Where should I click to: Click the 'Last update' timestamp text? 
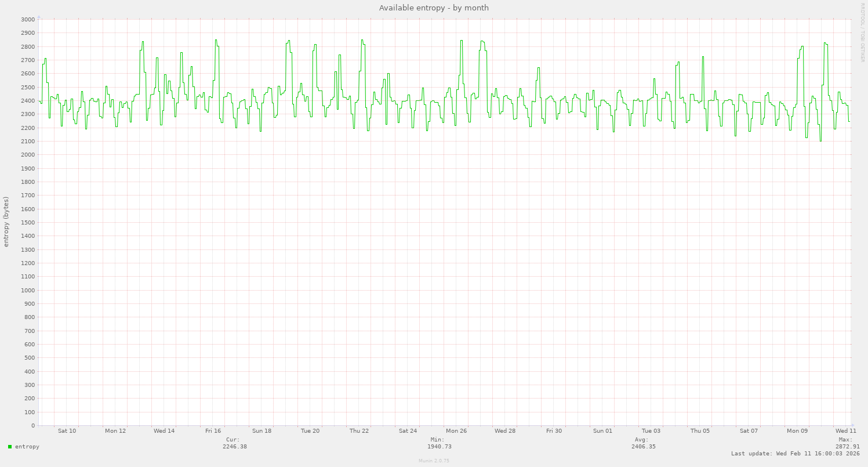[x=795, y=454]
